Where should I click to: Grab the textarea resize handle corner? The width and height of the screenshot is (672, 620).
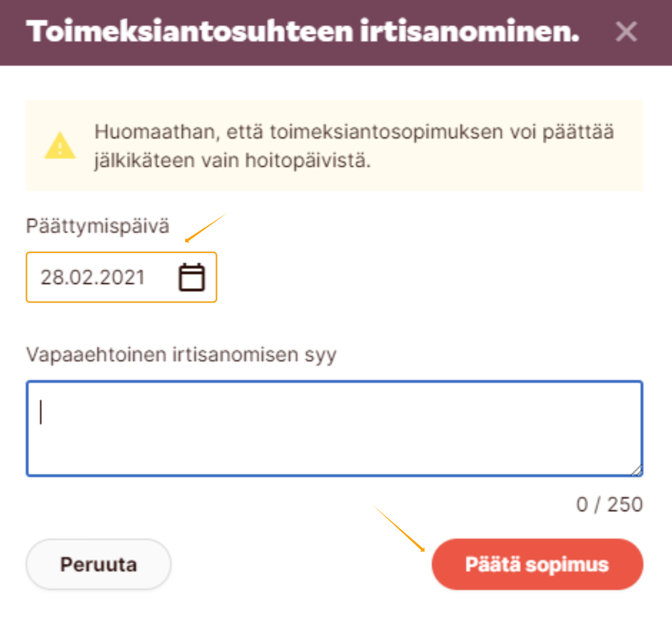[637, 471]
